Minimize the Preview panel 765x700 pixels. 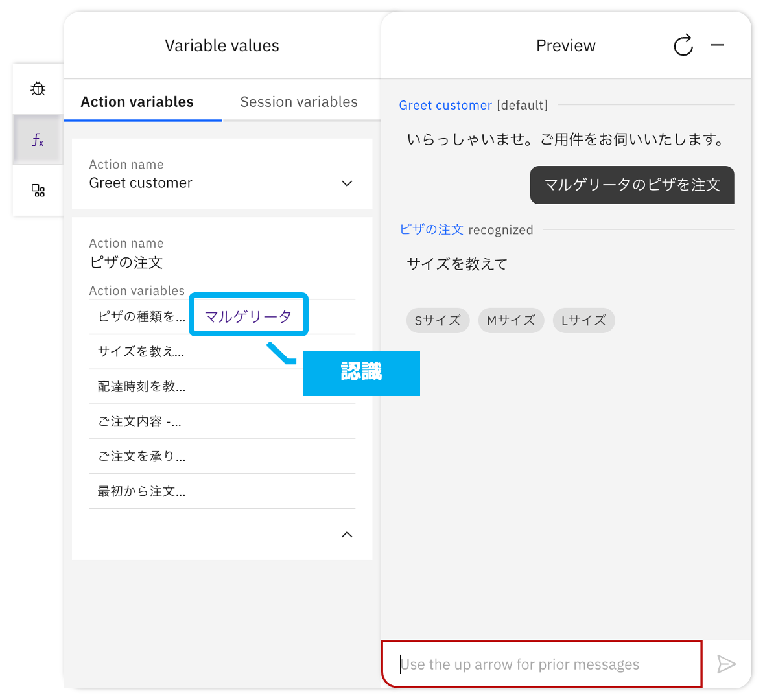click(x=717, y=45)
